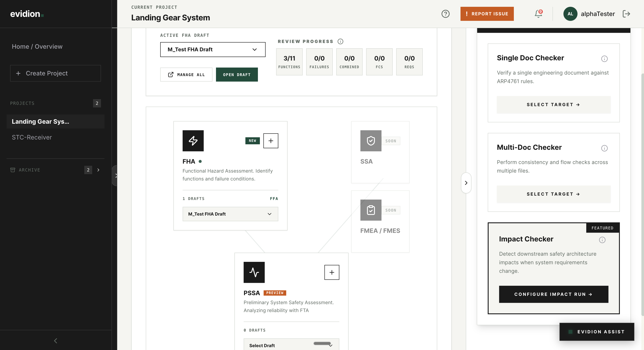Click Single Doc Checker info icon
The image size is (644, 350).
tap(604, 59)
